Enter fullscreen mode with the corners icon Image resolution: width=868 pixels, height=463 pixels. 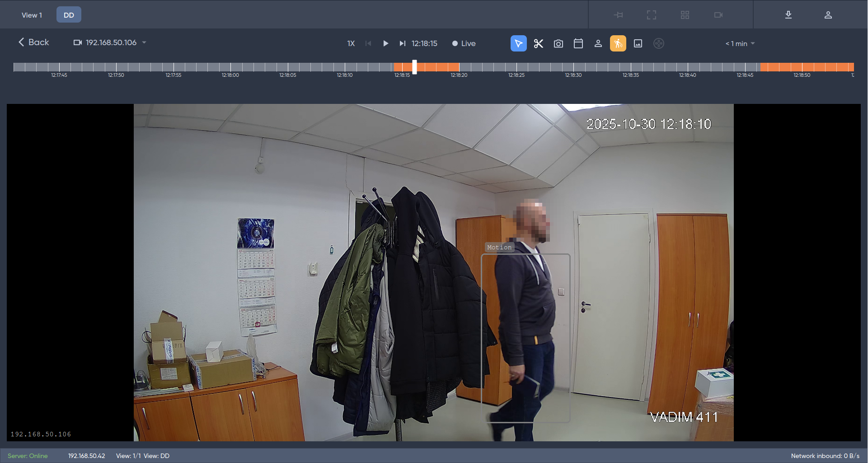652,15
